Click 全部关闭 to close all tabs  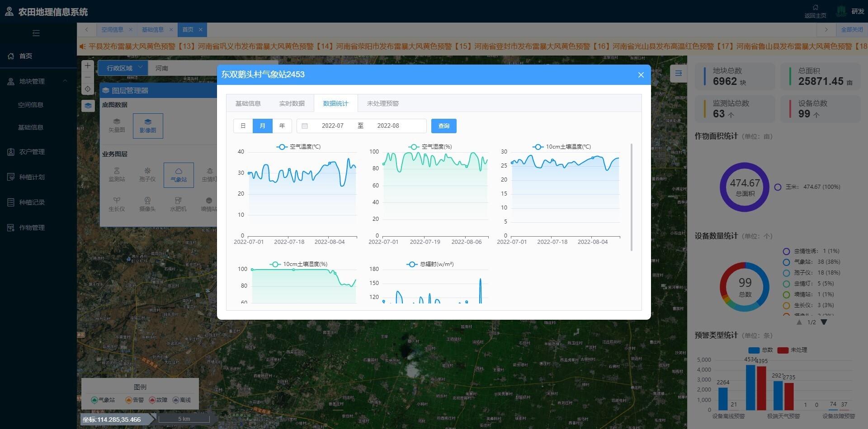pos(852,30)
